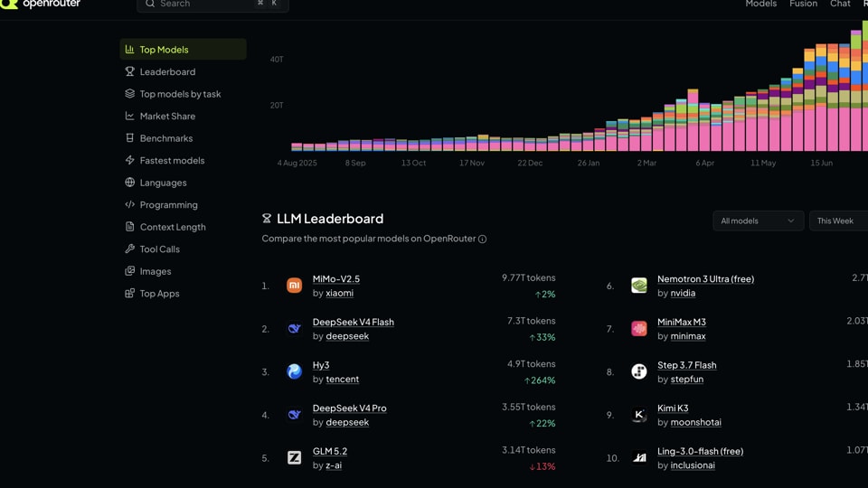Viewport: 868px width, 488px height.
Task: Click the Nvidia logo for Nemotron 3 Ultra
Action: [x=639, y=285]
